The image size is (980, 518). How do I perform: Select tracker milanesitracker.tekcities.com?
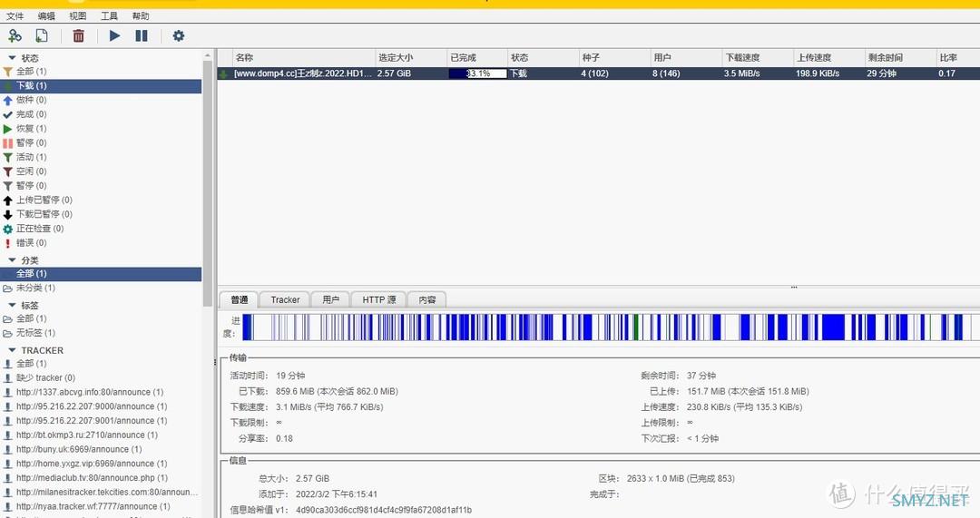101,493
